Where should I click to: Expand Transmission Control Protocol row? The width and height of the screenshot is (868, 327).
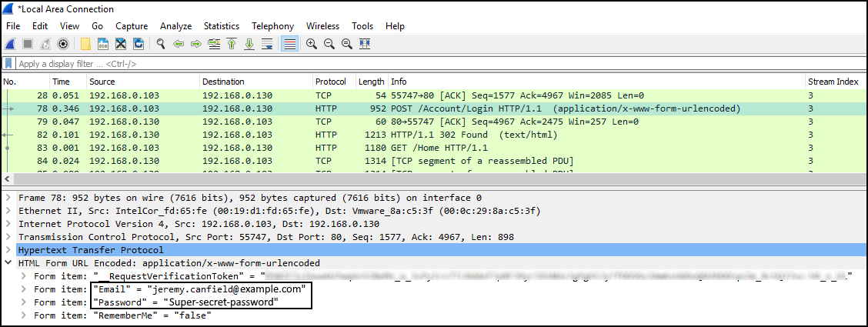(7, 238)
